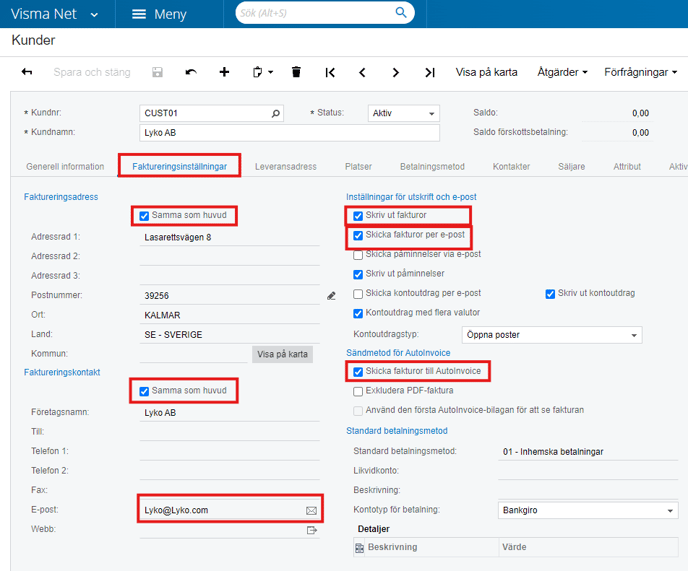
Task: Open the Betalningsmetod tab
Action: coord(432,167)
